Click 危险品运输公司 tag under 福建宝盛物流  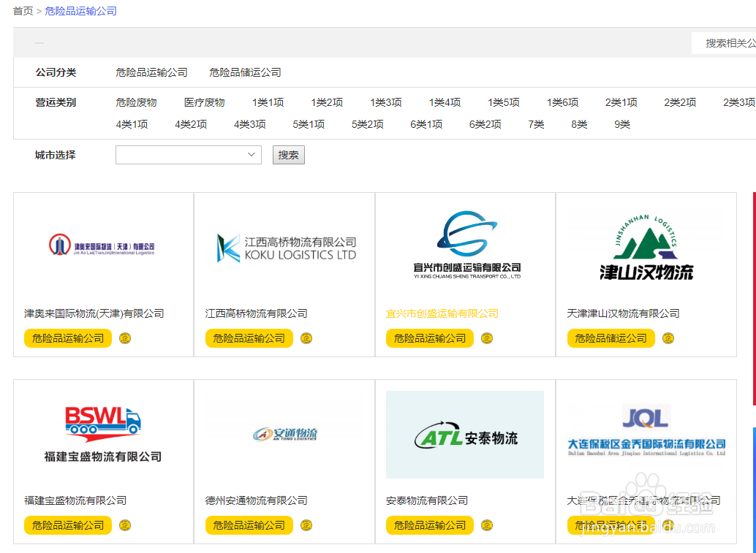click(68, 525)
